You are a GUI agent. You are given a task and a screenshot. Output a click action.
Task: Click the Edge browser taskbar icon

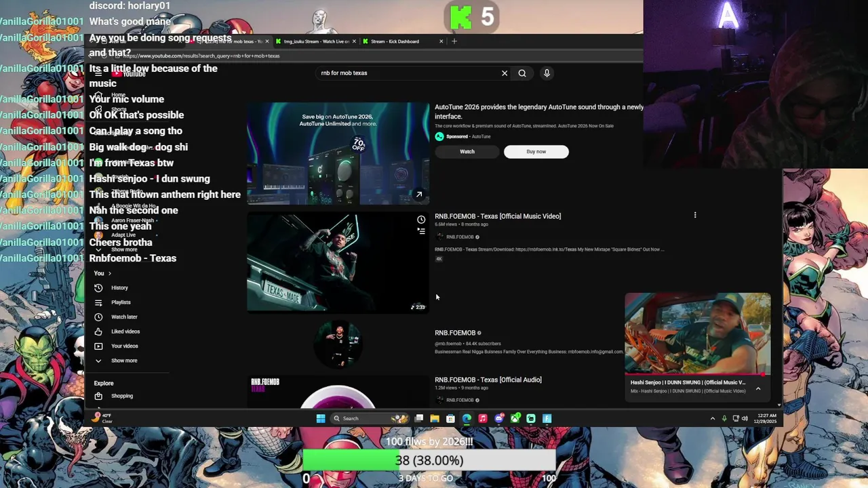coord(467,418)
